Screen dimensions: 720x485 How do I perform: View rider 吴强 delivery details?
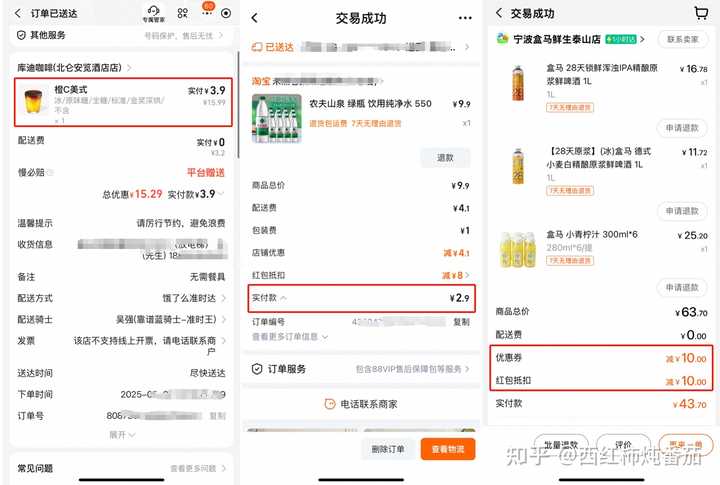point(122,319)
